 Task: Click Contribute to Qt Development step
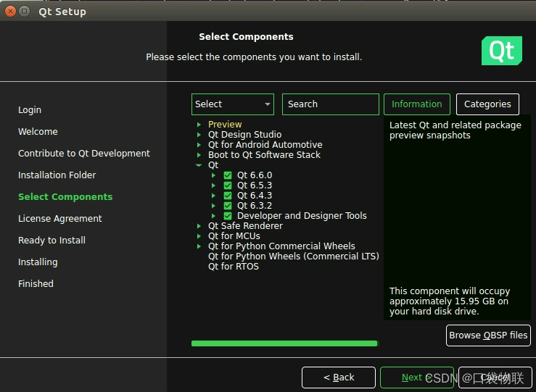84,154
